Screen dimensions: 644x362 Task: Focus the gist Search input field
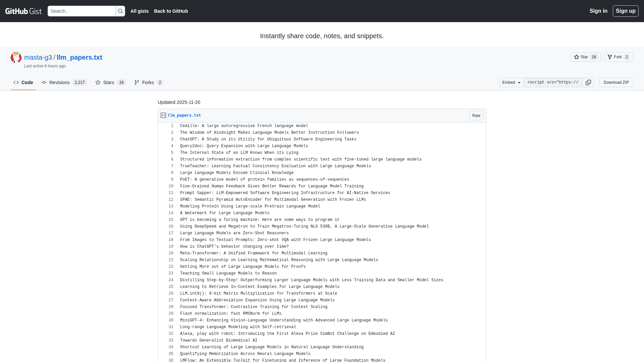coord(82,11)
